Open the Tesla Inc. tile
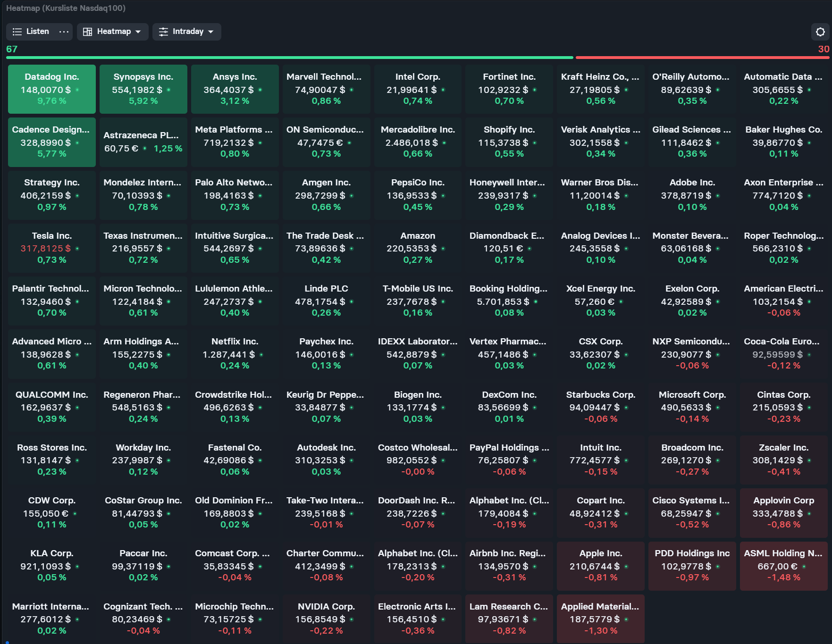 pos(52,248)
